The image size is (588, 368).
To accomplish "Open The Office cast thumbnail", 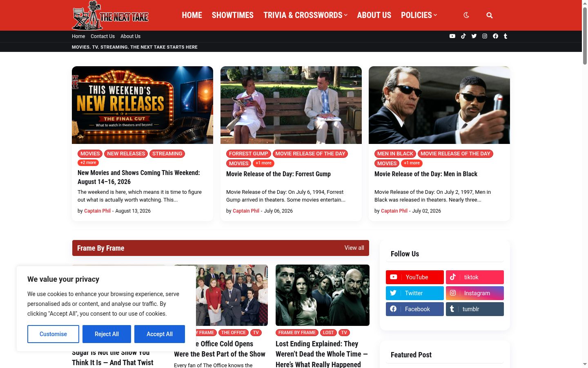I will (232, 295).
